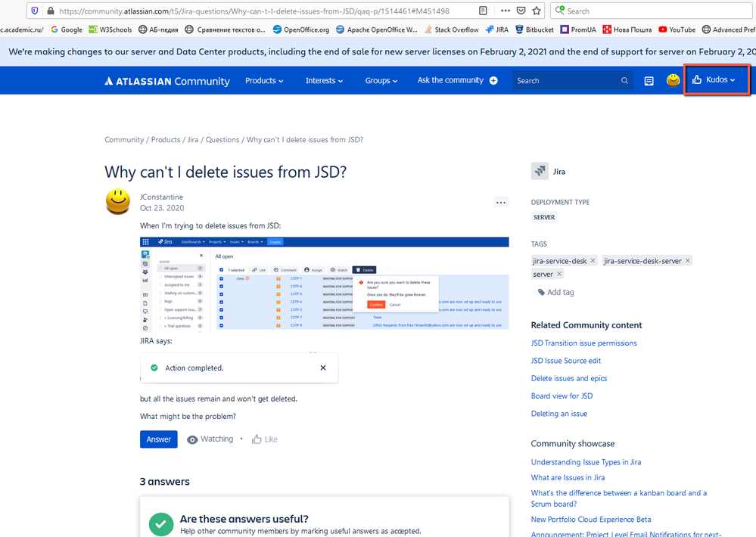Image resolution: width=756 pixels, height=537 pixels.
Task: Open the АБ-педия bookmark
Action: click(158, 29)
